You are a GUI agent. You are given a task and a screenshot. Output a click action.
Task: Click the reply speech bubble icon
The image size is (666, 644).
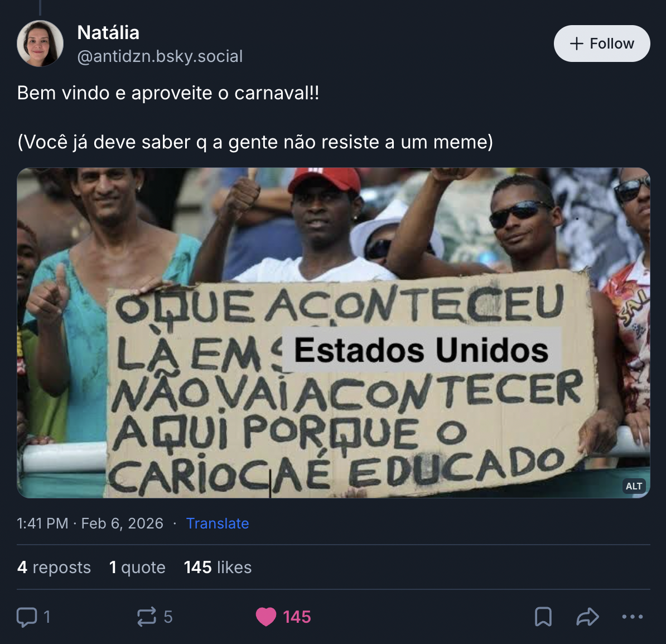tap(27, 617)
